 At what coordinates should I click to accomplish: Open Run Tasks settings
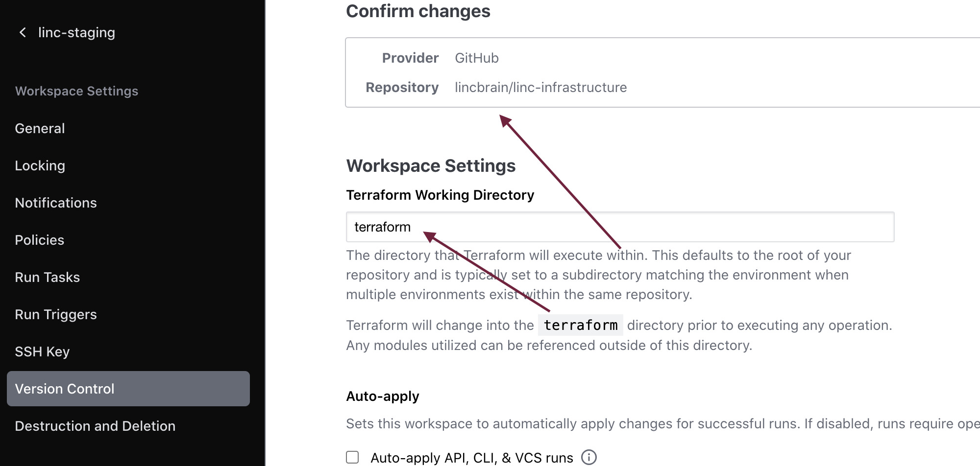(x=47, y=277)
